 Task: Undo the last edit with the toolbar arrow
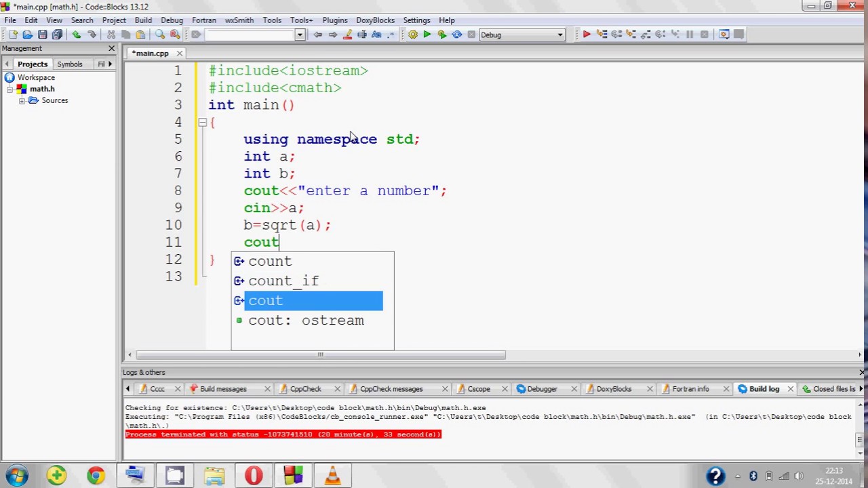76,35
